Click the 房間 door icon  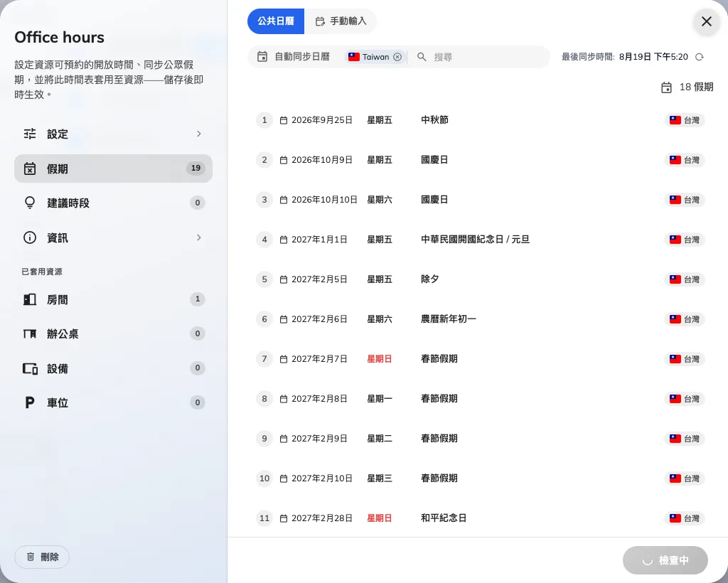(30, 299)
